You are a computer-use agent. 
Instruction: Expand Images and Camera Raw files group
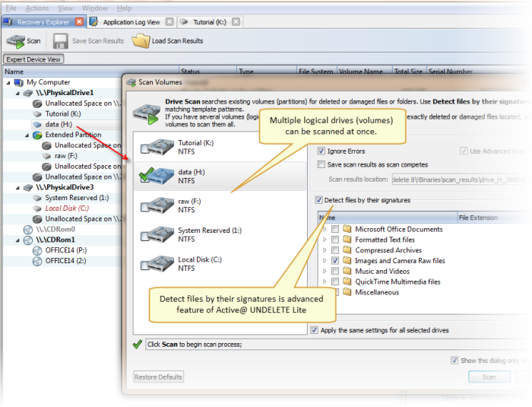[325, 261]
